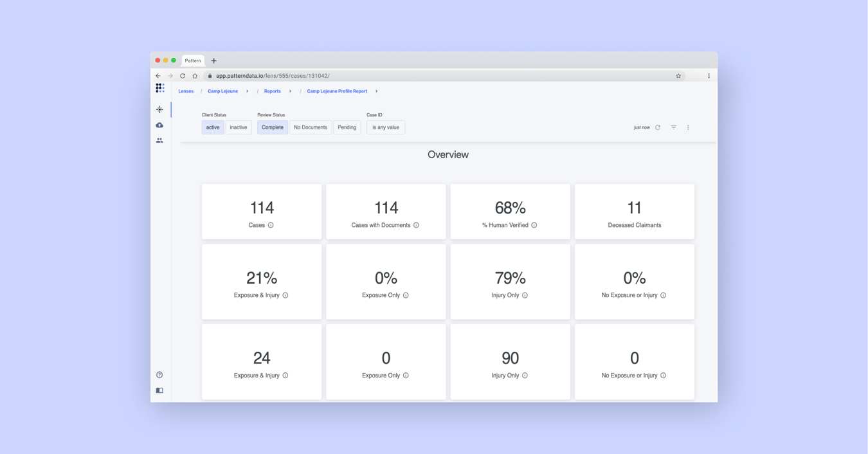Click the 68% value
The image size is (868, 454).
click(x=511, y=208)
